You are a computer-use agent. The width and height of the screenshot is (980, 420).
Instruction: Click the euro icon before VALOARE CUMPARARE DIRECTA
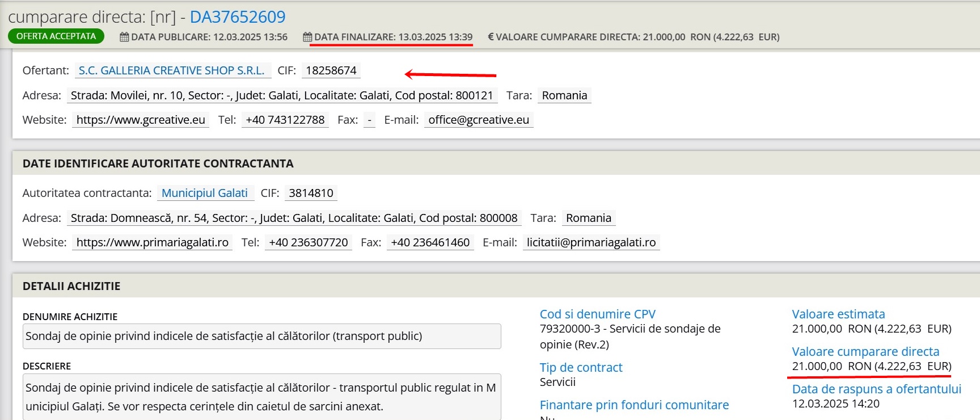point(491,37)
